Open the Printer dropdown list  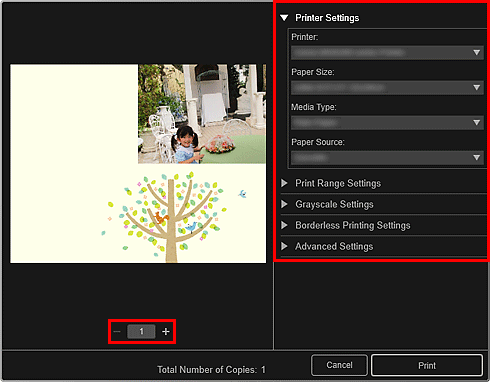(x=387, y=52)
